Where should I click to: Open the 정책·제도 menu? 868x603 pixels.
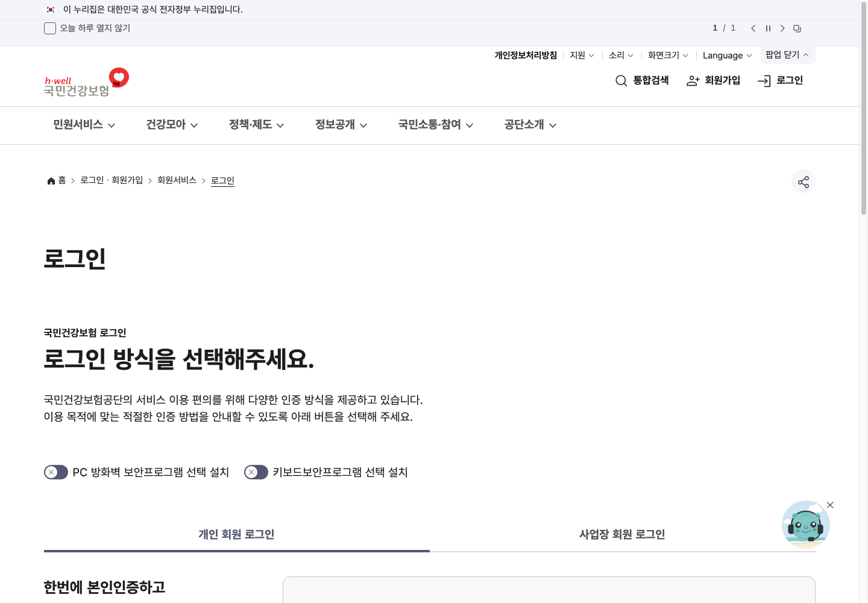point(256,125)
